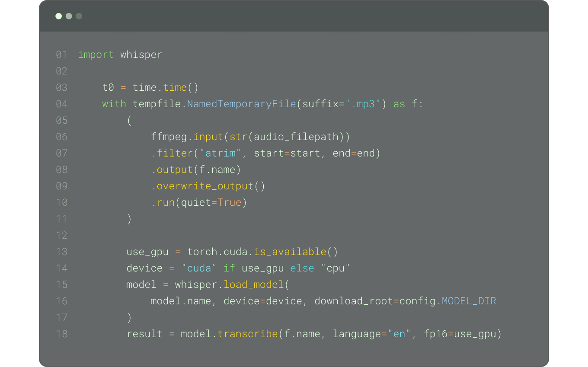Click the 'import' keyword on line 01
588x367 pixels.
(x=96, y=55)
